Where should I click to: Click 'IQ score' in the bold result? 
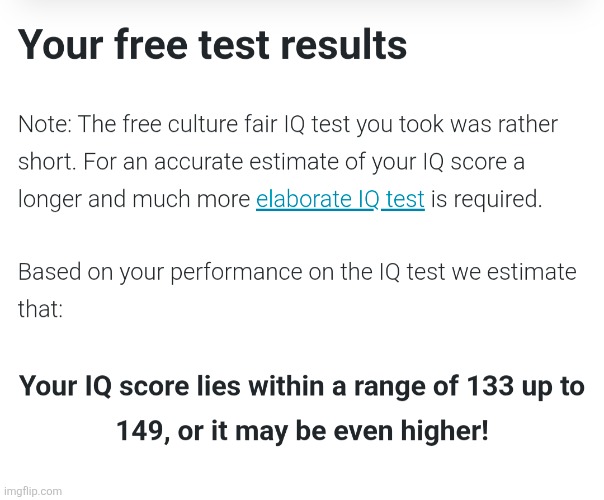[137, 386]
